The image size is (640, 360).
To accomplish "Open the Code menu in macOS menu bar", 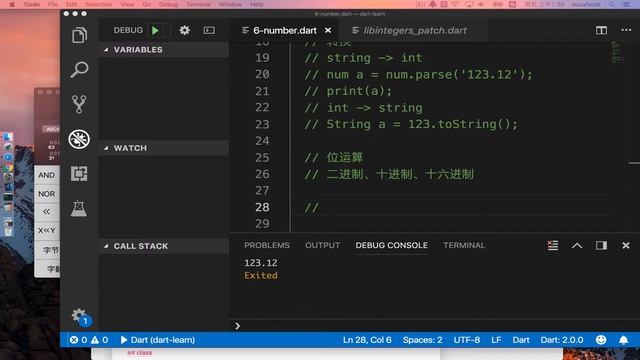I will pos(32,4).
